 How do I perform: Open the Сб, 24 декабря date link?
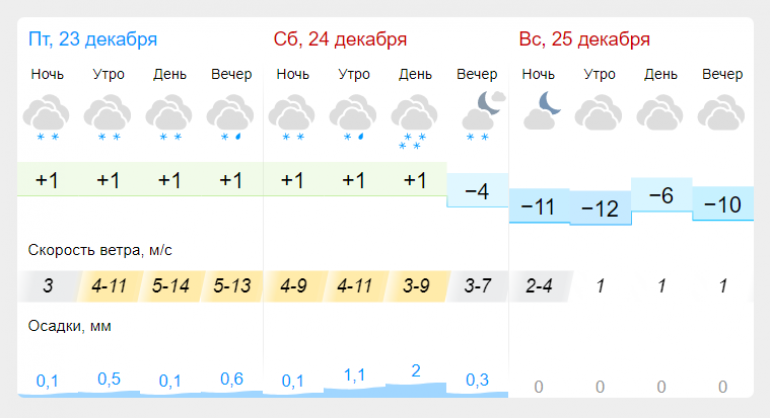340,39
